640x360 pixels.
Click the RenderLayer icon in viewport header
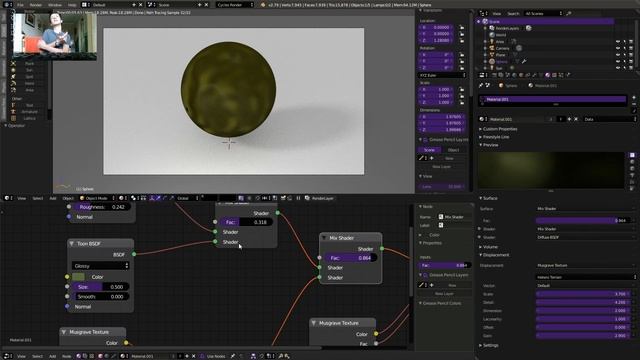pos(307,198)
